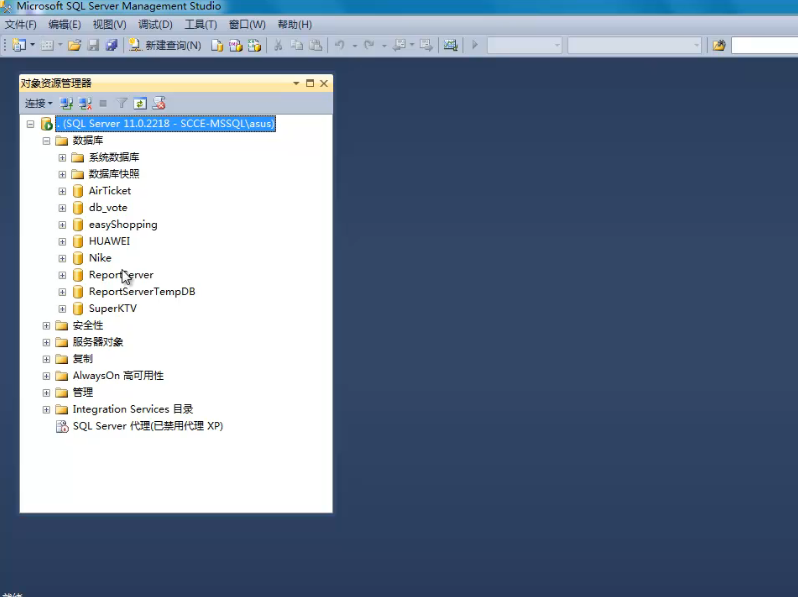798x597 pixels.
Task: Open the solution platform combo box
Action: 634,45
